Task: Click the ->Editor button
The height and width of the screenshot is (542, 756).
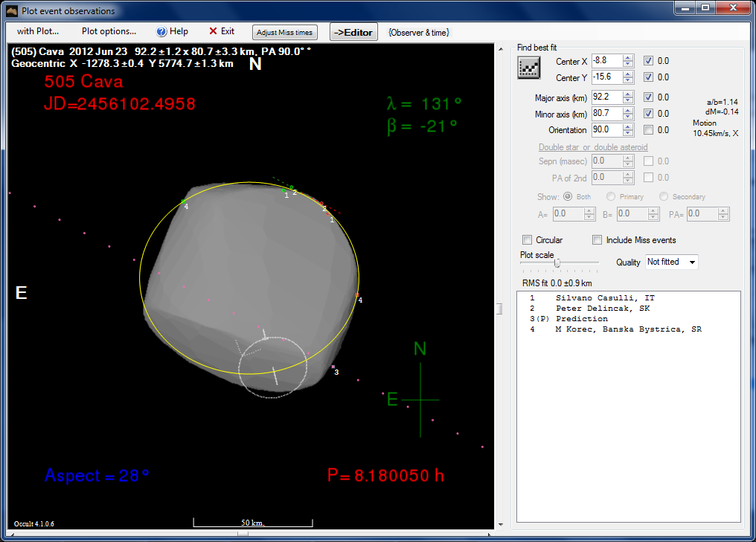Action: (354, 32)
